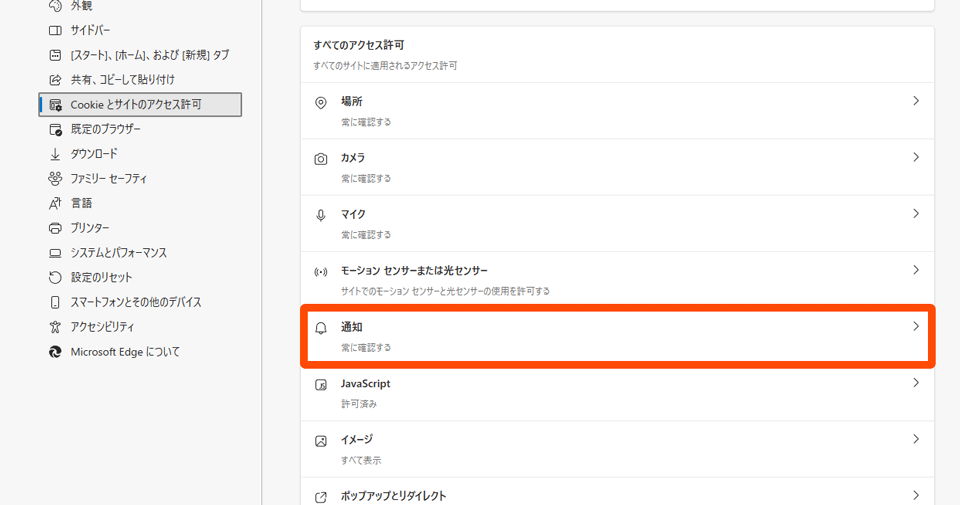The width and height of the screenshot is (960, 505).
Task: Open 設定のリセット in the sidebar
Action: click(101, 277)
